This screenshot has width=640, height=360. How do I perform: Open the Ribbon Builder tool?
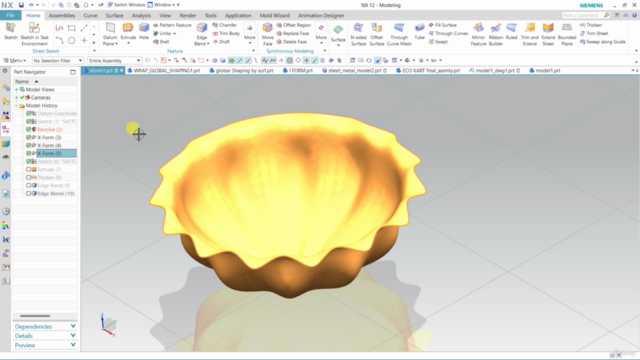point(496,33)
